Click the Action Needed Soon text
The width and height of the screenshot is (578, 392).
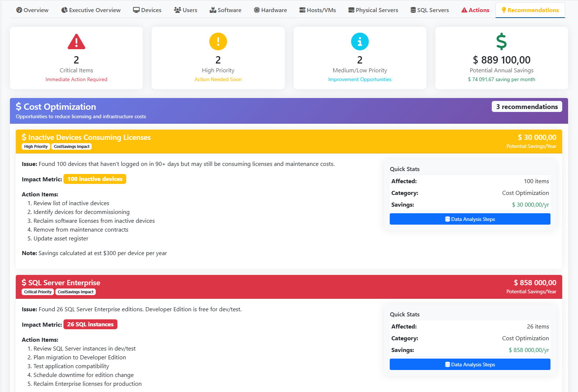[x=218, y=79]
